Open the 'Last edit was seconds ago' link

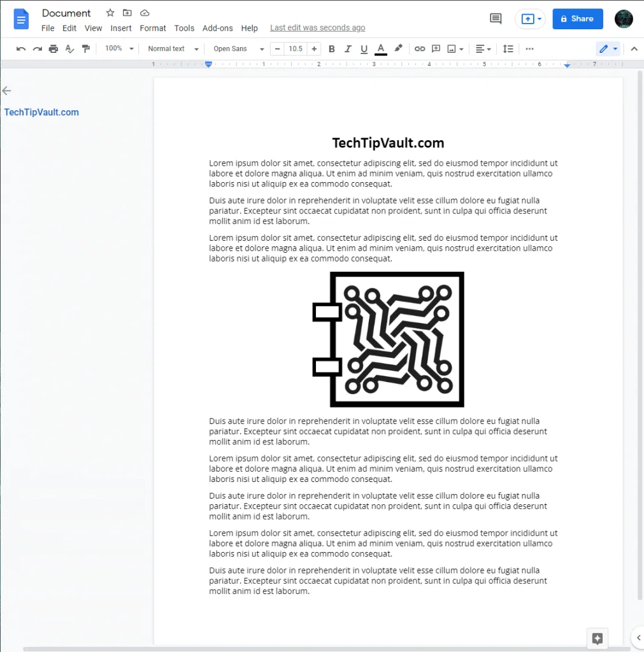(317, 28)
